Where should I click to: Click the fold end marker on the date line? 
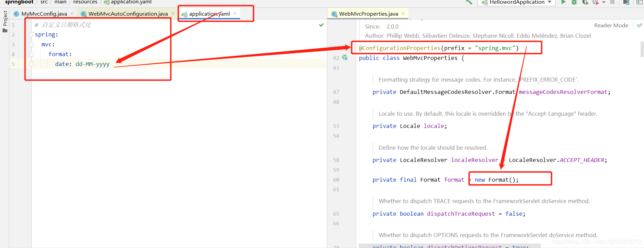pos(32,64)
